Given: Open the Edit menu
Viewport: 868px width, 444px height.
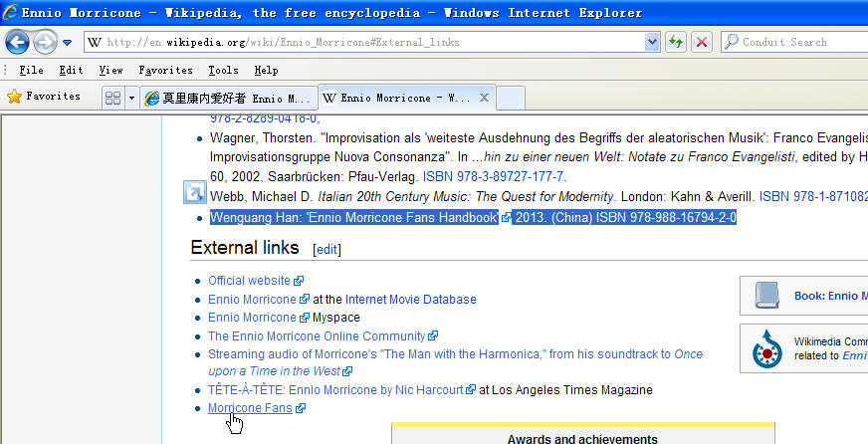Looking at the screenshot, I should pyautogui.click(x=71, y=71).
